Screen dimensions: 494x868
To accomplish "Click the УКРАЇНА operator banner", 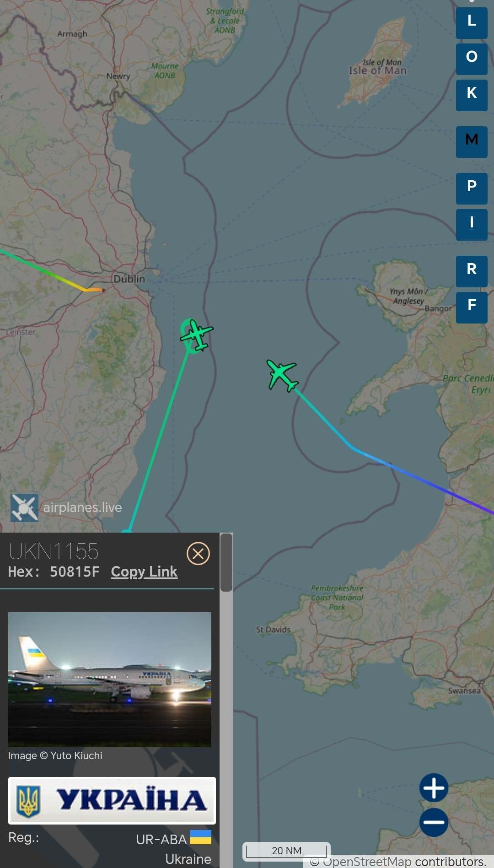I will click(112, 800).
